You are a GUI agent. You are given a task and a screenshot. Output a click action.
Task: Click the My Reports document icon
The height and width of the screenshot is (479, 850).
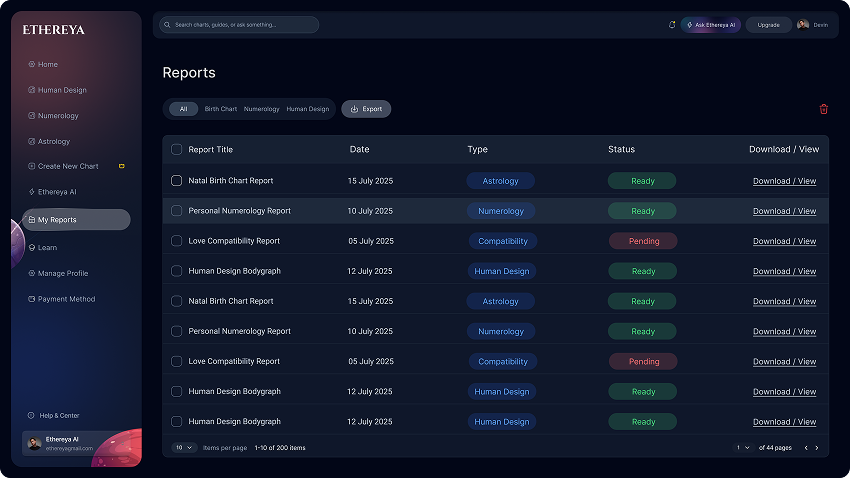point(31,220)
